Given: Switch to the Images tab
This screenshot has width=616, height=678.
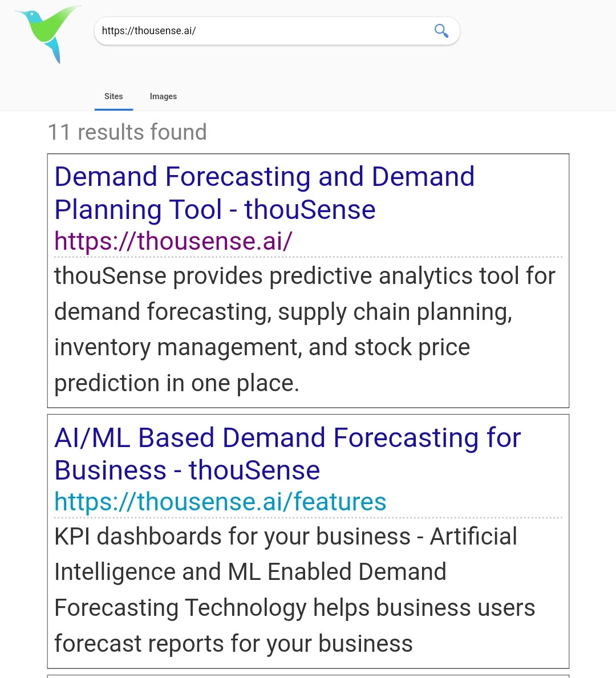Looking at the screenshot, I should coord(163,96).
